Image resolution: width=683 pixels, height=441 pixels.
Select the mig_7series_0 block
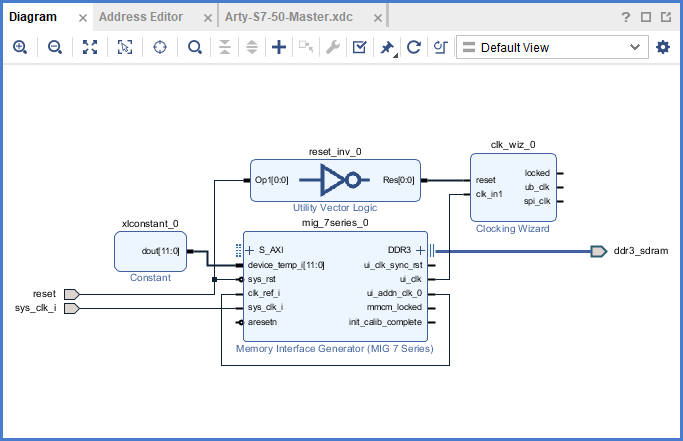[335, 286]
